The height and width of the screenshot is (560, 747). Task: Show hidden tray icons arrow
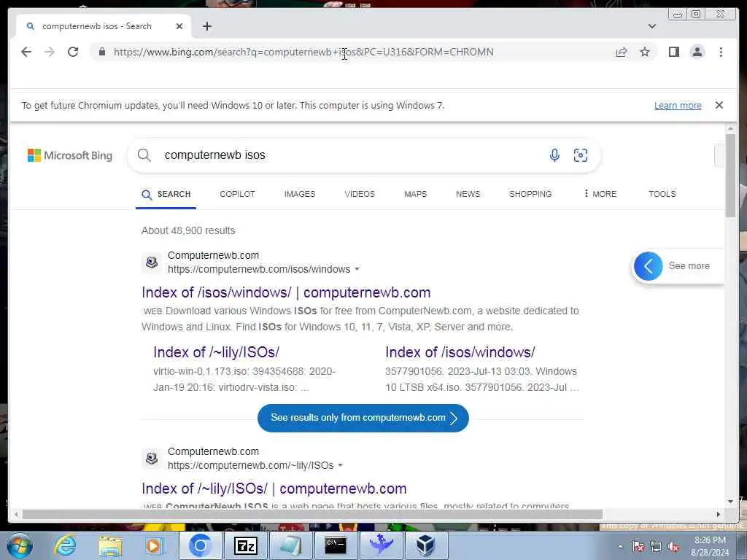pyautogui.click(x=620, y=547)
